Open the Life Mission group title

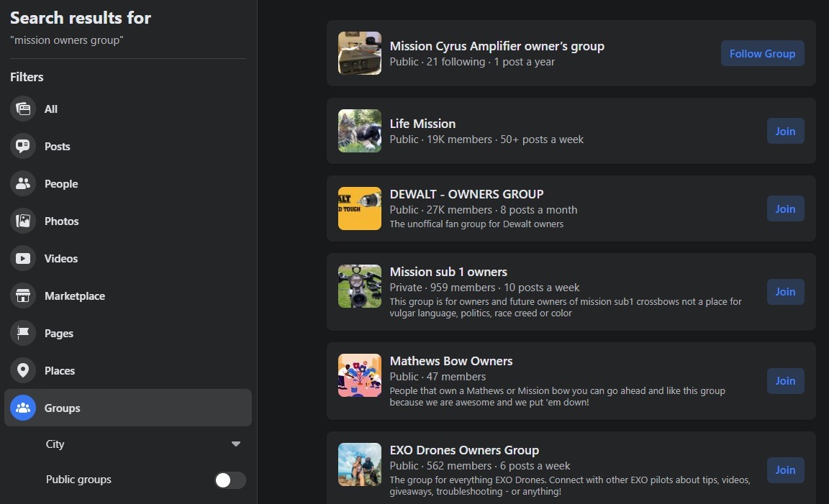(422, 124)
